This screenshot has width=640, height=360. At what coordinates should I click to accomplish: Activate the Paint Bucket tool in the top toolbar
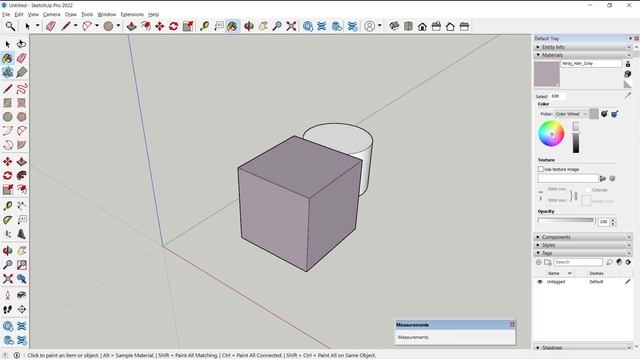232,27
